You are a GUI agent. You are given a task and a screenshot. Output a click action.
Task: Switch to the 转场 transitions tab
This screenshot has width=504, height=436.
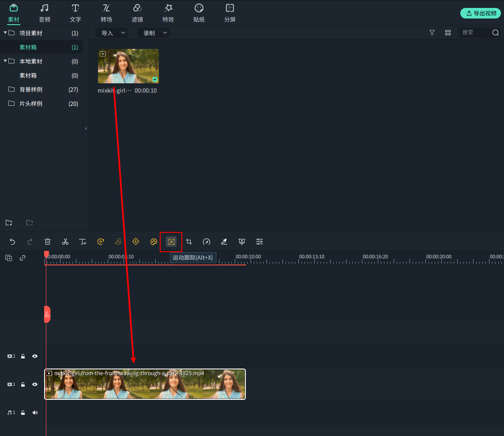[x=106, y=12]
